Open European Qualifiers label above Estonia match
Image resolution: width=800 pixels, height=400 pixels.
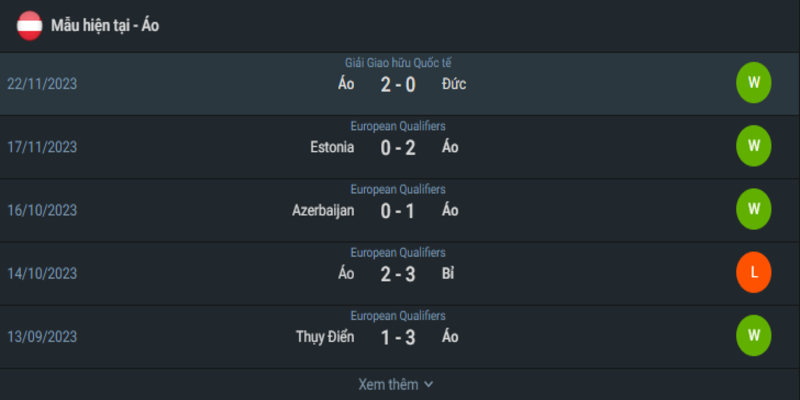398,126
